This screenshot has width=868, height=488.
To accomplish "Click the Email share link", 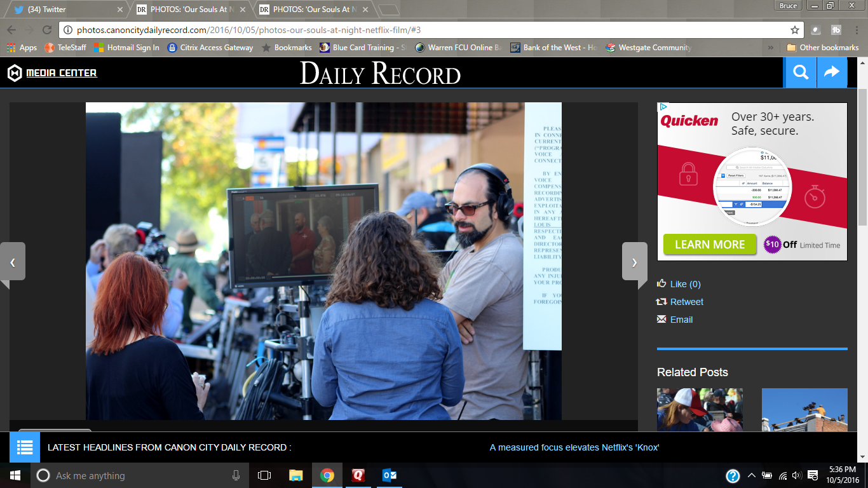I will 681,320.
